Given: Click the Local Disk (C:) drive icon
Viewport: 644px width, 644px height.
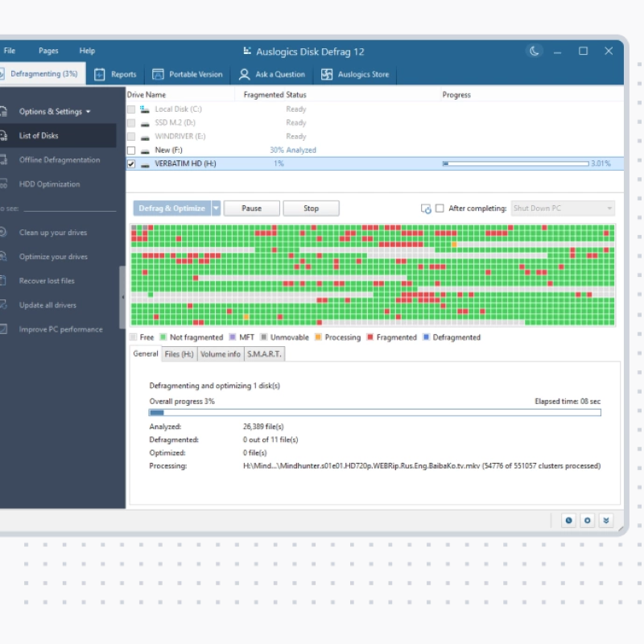Looking at the screenshot, I should click(x=145, y=109).
